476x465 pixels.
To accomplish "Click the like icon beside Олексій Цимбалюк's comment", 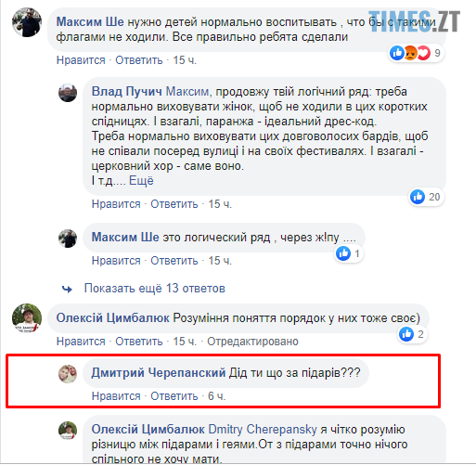I will click(406, 334).
